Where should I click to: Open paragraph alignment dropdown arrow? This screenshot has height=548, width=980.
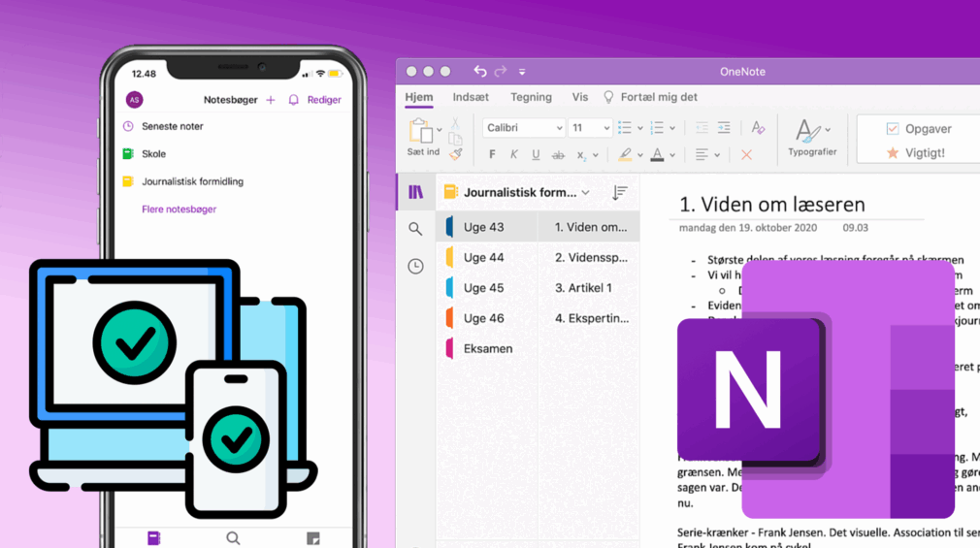(717, 155)
